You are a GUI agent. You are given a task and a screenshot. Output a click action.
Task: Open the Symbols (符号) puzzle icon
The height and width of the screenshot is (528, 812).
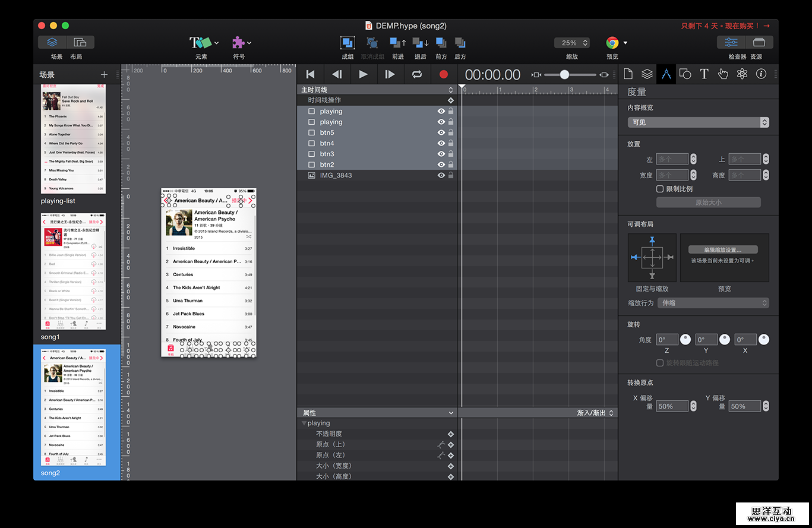pyautogui.click(x=238, y=43)
